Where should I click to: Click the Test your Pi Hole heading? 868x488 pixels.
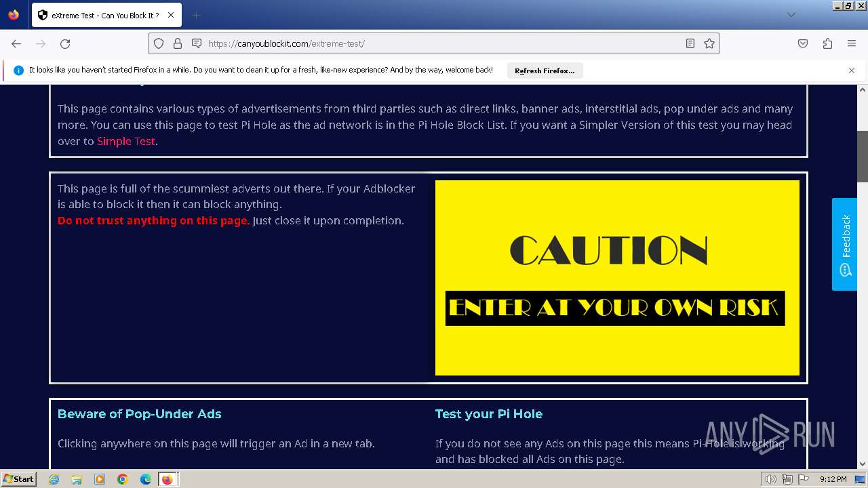(x=489, y=414)
